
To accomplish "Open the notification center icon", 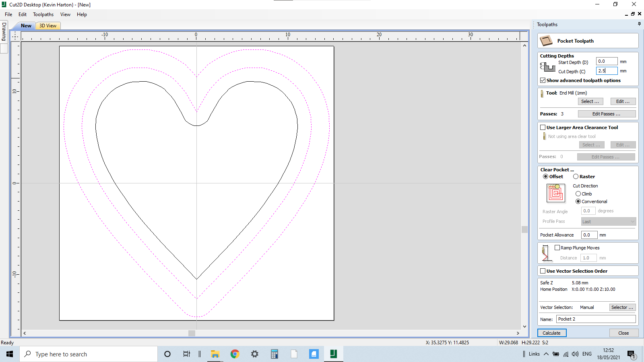I will pyautogui.click(x=631, y=354).
